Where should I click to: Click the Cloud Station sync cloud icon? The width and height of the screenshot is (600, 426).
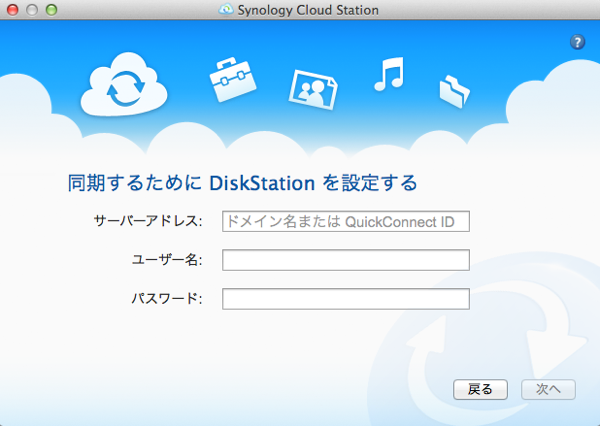point(124,85)
